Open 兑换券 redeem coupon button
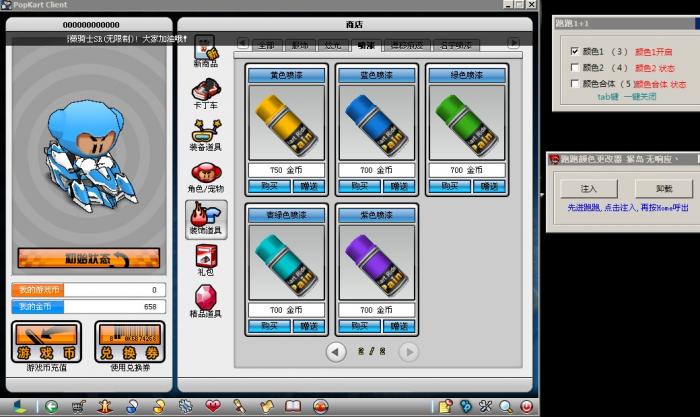The width and height of the screenshot is (700, 417). (x=130, y=342)
